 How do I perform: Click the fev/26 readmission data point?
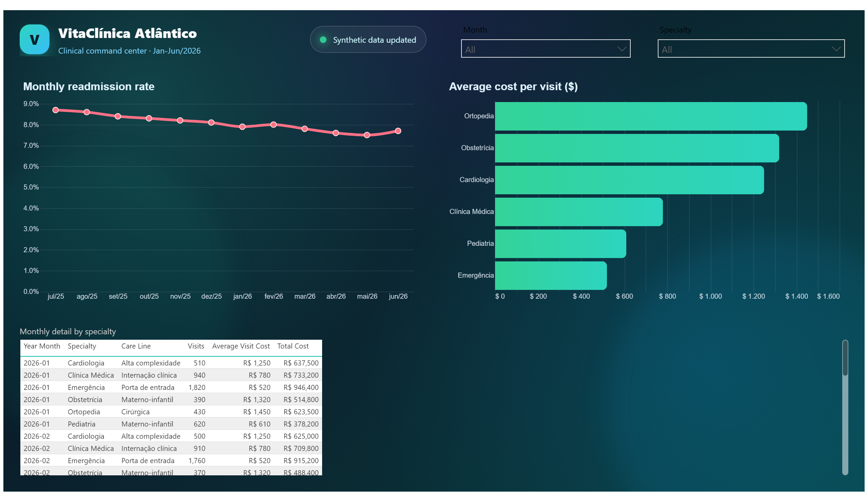[x=273, y=124]
